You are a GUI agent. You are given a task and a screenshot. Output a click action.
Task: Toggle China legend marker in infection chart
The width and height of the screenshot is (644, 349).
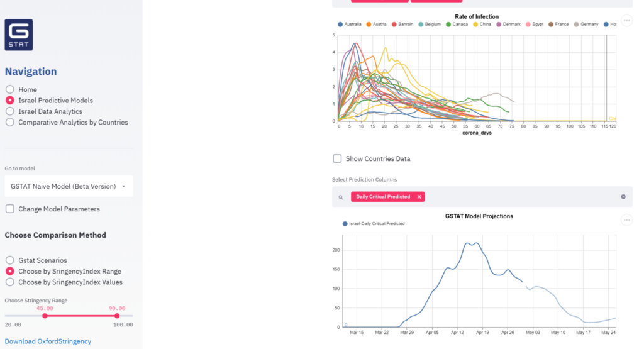point(475,25)
